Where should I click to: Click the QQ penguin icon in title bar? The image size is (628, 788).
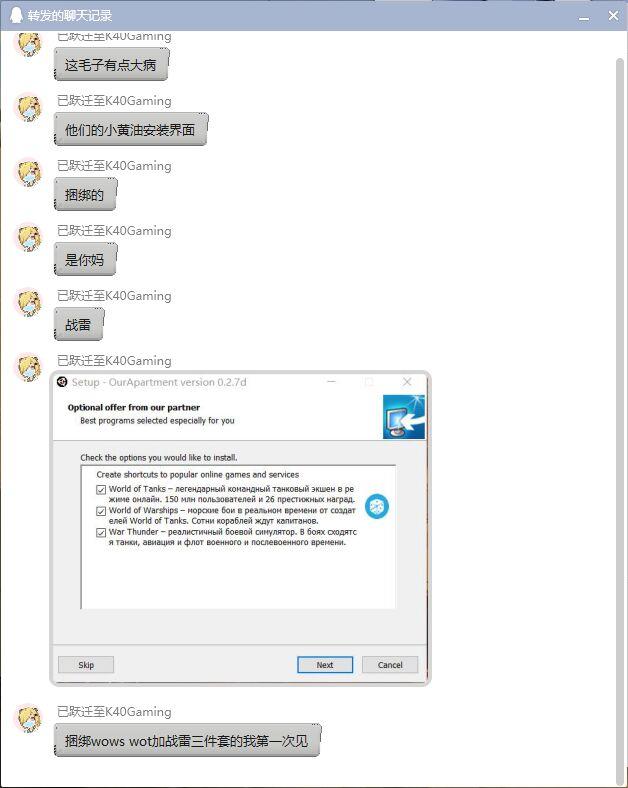16,15
